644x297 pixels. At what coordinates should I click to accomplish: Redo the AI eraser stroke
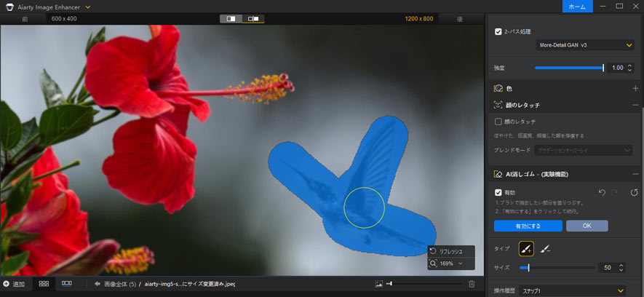point(615,192)
